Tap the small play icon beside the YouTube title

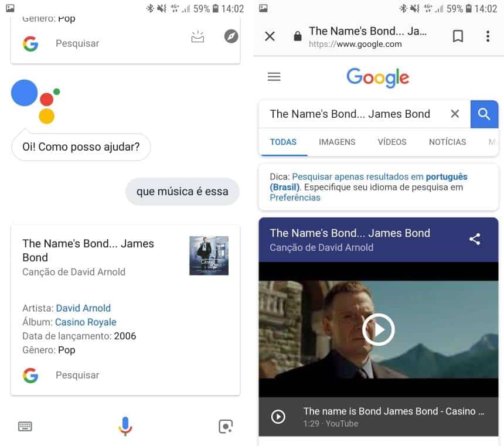coord(278,417)
